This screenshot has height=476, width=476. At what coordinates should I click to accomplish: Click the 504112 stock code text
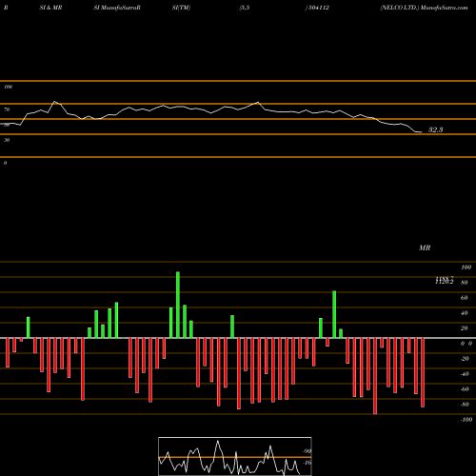pos(318,8)
